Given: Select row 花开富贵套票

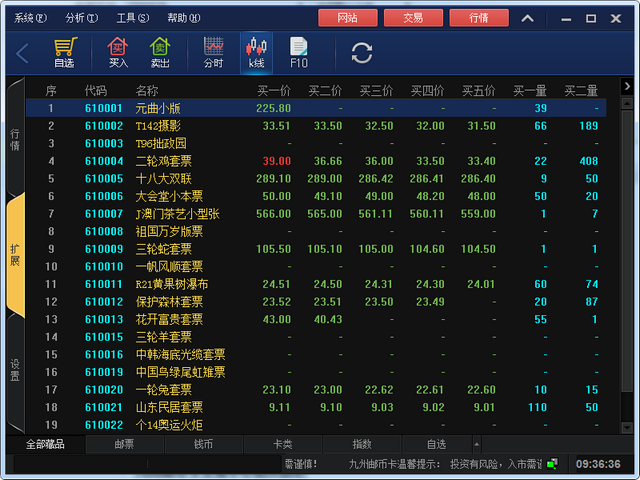Looking at the screenshot, I should (x=316, y=319).
